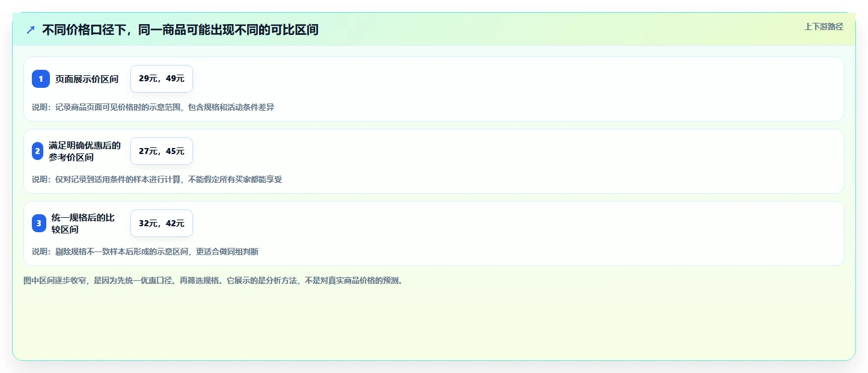
Task: Select the blue number 3 badge
Action: pyautogui.click(x=39, y=223)
